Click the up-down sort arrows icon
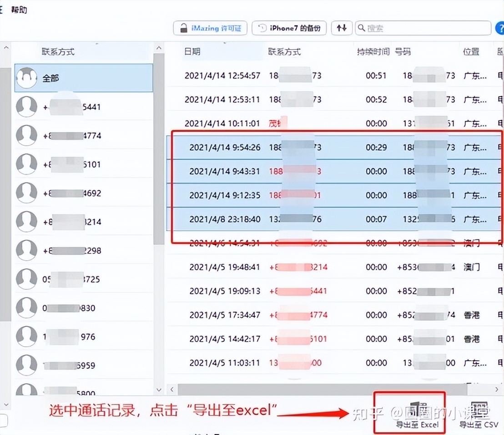This screenshot has width=504, height=435. (342, 28)
